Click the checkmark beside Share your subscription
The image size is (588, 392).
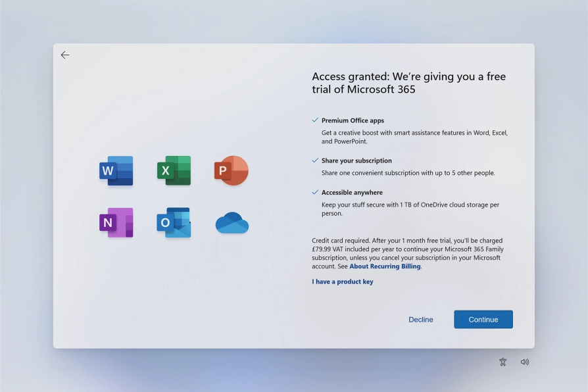click(314, 160)
